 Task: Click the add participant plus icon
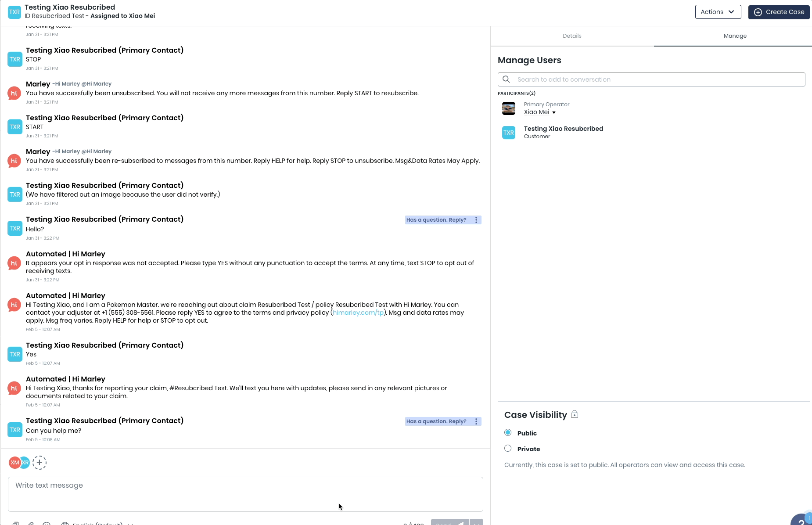pyautogui.click(x=40, y=462)
